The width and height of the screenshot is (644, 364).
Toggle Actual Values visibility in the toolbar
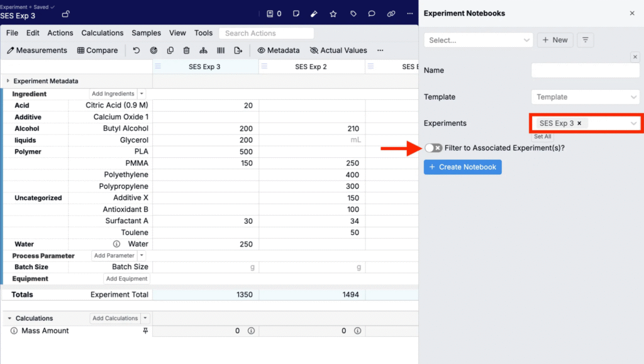coord(338,50)
